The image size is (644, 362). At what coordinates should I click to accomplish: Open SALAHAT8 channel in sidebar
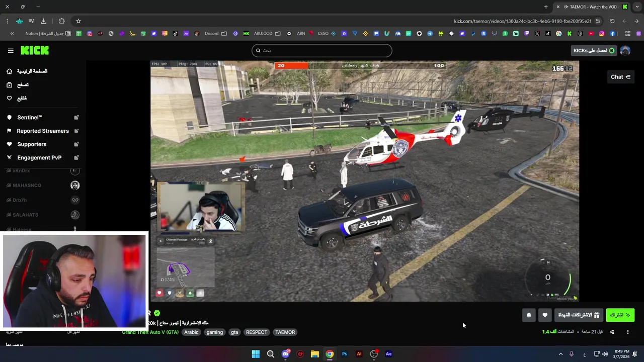point(42,215)
